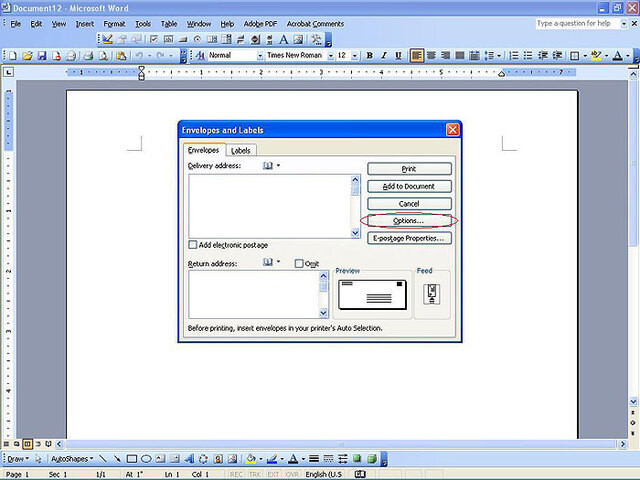Image resolution: width=640 pixels, height=480 pixels.
Task: Click the Add to Document button
Action: pyautogui.click(x=409, y=187)
